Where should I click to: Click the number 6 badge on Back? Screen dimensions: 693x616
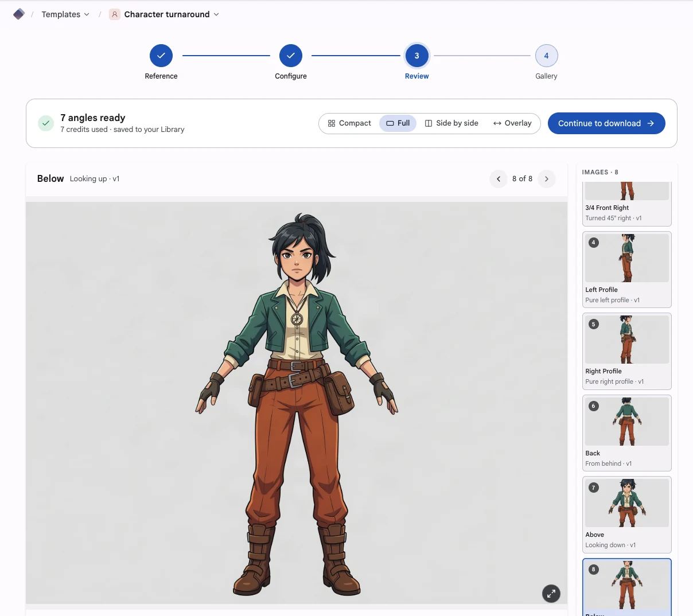[594, 406]
